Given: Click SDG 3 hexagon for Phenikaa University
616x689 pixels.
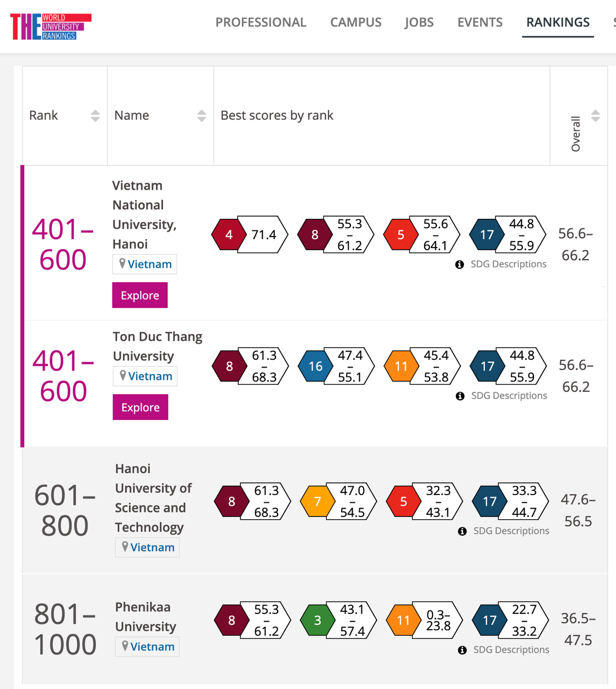Looking at the screenshot, I should pos(317,620).
